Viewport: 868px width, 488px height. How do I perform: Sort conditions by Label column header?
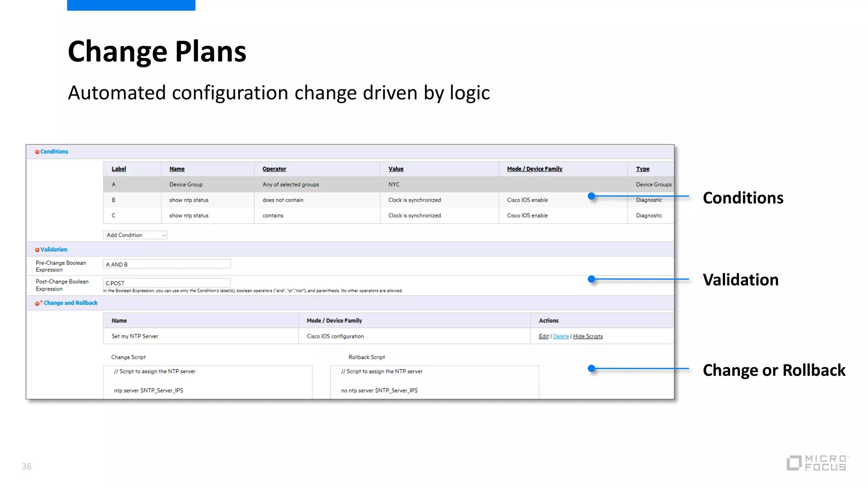pos(119,169)
